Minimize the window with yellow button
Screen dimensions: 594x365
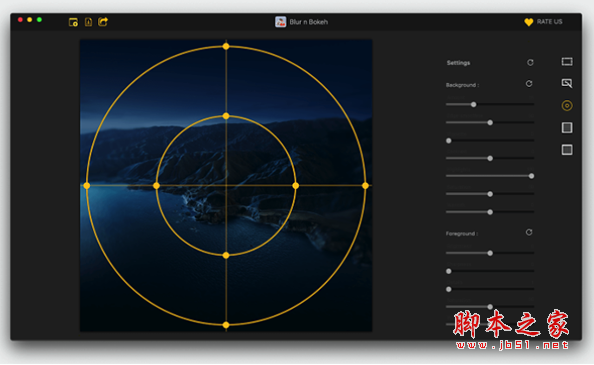pyautogui.click(x=30, y=20)
